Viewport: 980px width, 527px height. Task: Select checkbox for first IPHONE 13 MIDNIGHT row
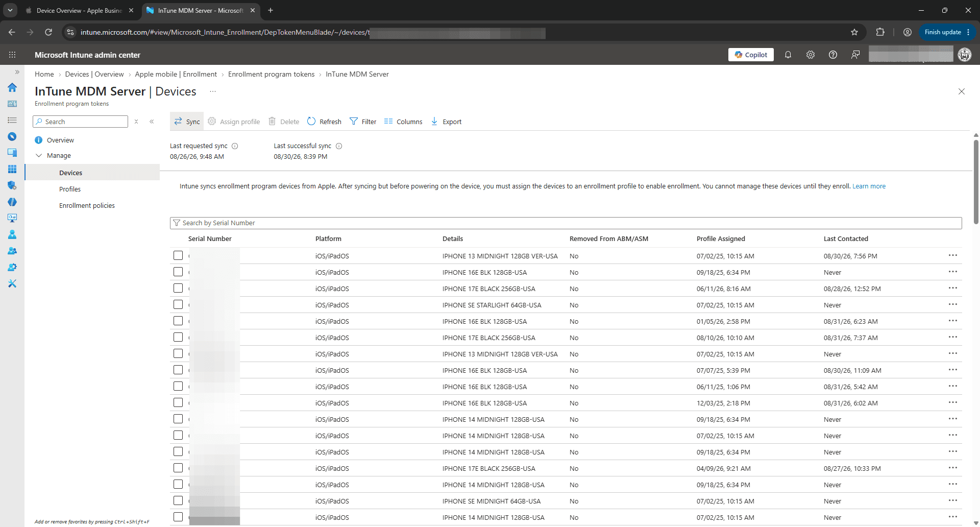178,255
